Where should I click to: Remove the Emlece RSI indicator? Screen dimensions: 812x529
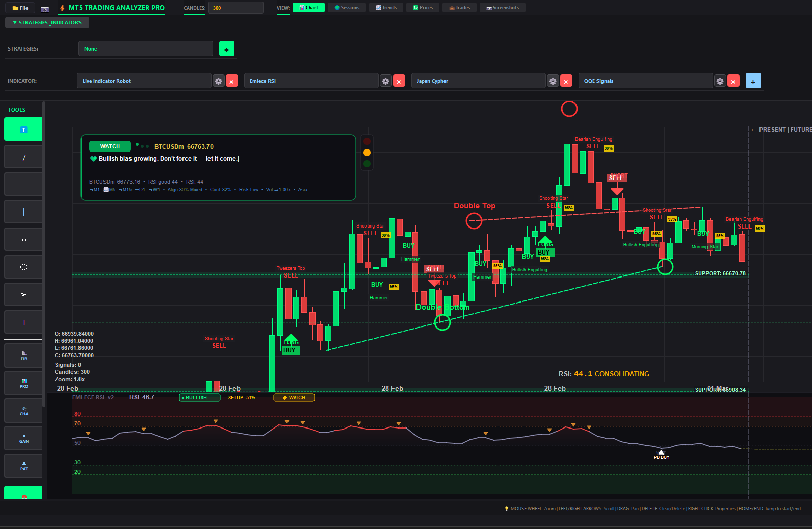coord(399,81)
